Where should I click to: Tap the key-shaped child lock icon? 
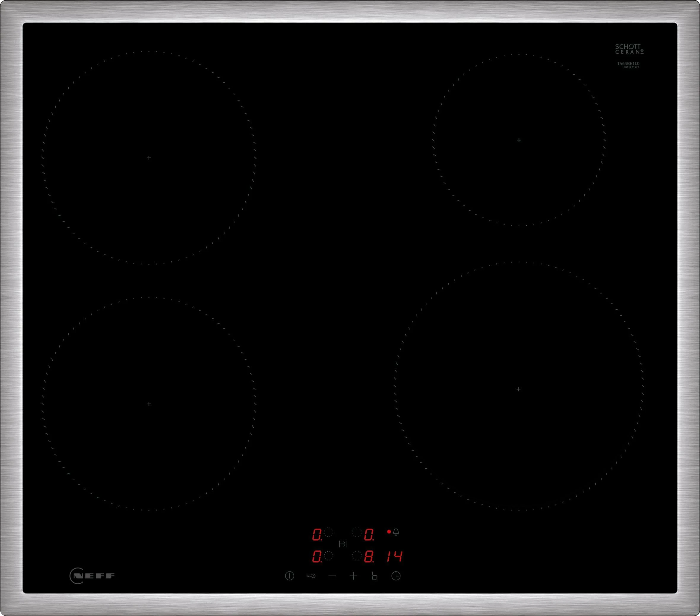pos(311,576)
